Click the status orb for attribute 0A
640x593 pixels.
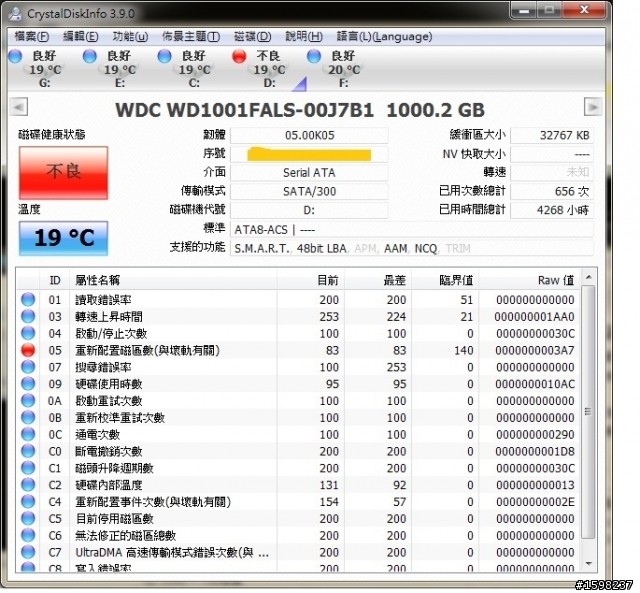[x=28, y=400]
